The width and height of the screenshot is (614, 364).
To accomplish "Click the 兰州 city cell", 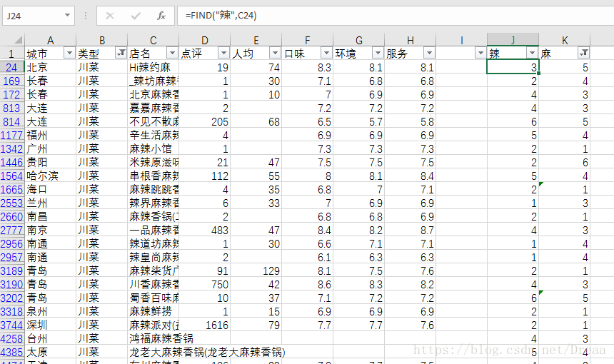I will click(51, 203).
